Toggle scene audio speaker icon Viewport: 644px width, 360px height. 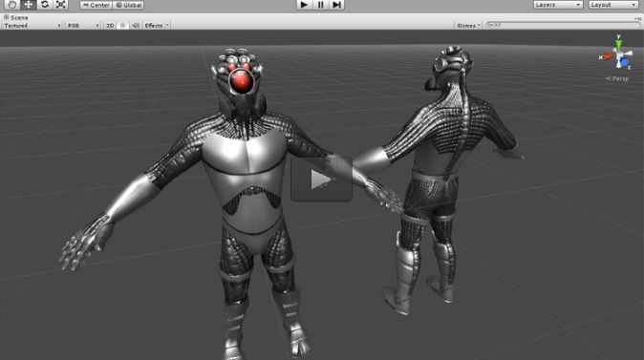135,26
